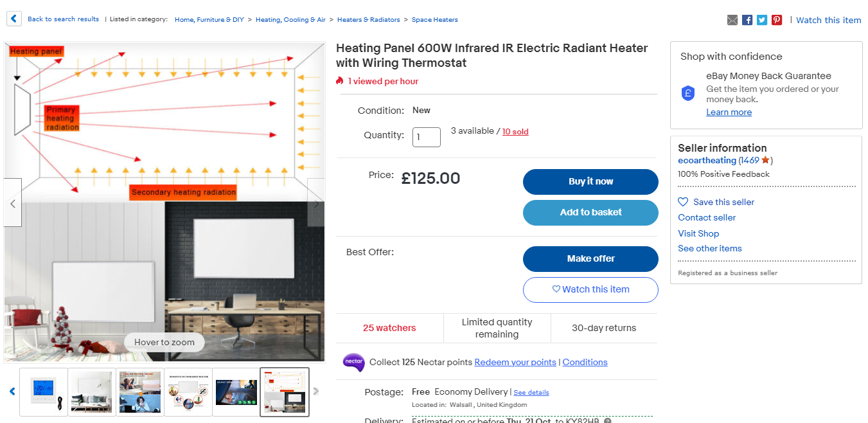This screenshot has width=868, height=423.
Task: Open the thermostat controller thumbnail
Action: coord(44,392)
